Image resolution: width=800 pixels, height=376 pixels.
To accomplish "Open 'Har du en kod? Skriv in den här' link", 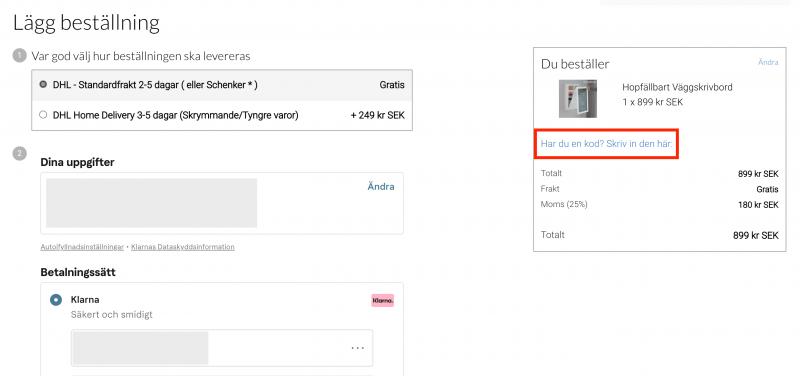I will pyautogui.click(x=606, y=144).
